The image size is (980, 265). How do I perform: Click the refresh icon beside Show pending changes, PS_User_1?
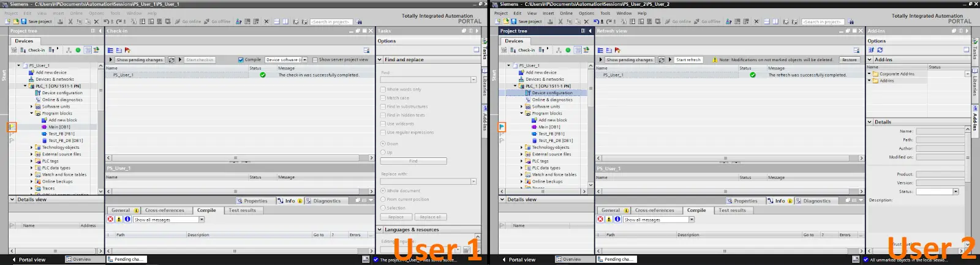tap(171, 60)
